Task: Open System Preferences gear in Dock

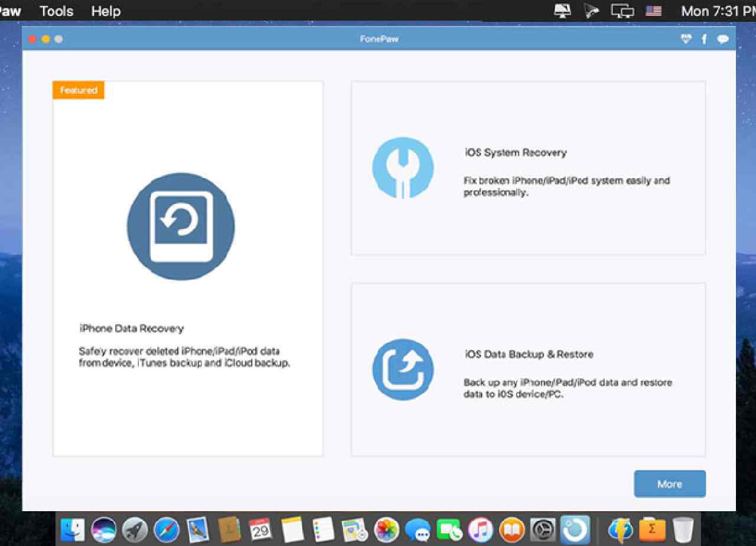Action: click(543, 529)
